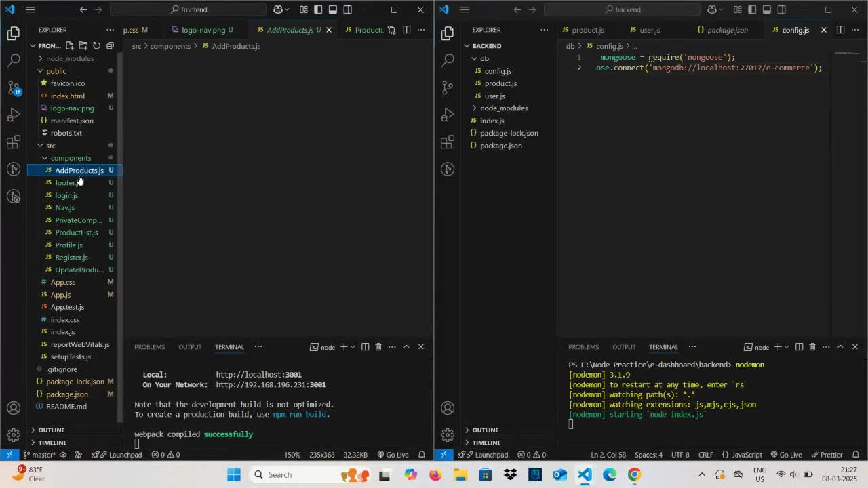This screenshot has width=868, height=488.
Task: Toggle primary sidebar in frontend title bar
Action: 318,9
